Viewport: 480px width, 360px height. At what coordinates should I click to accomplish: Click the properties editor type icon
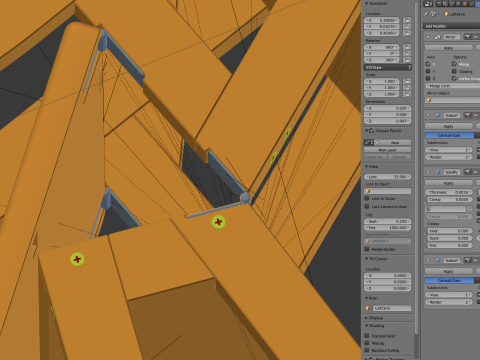tap(428, 4)
